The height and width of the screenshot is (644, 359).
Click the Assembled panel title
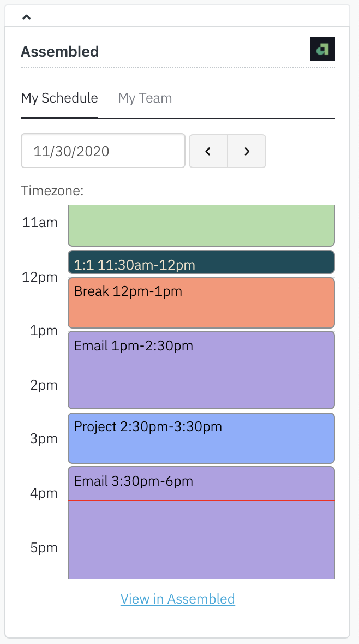click(x=60, y=52)
